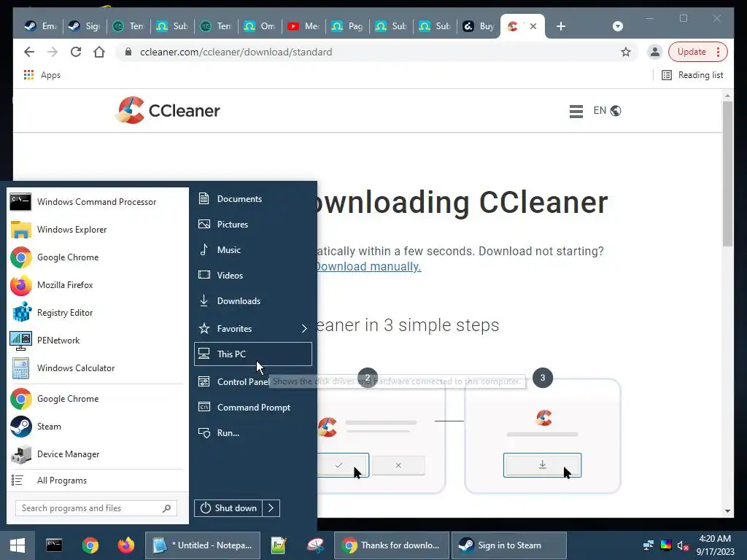
Task: Click the taskbar clock showing 4:20 AM
Action: pos(715,545)
